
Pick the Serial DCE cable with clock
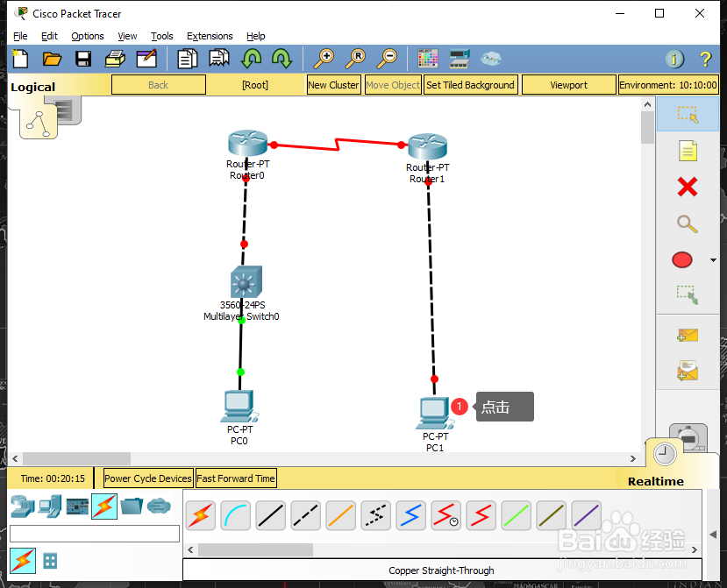click(445, 515)
